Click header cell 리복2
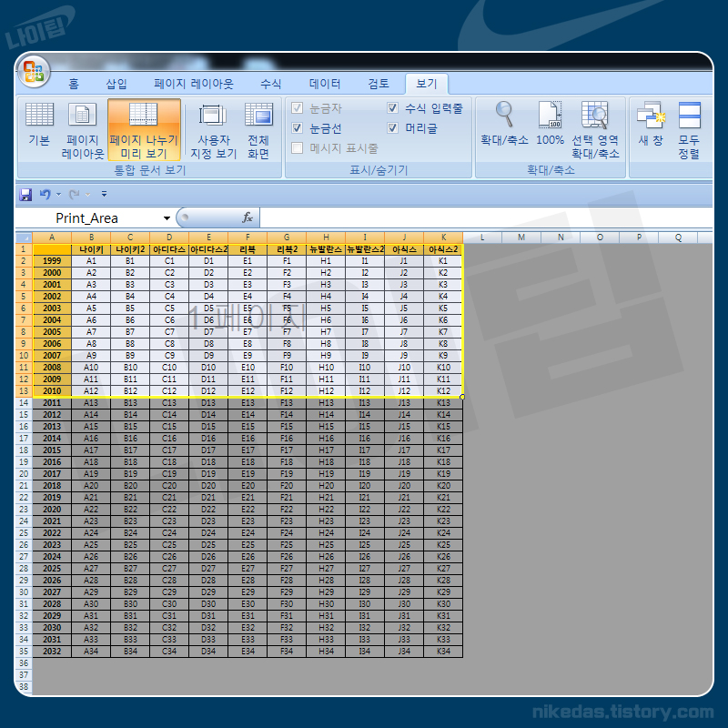The width and height of the screenshot is (728, 728). tap(287, 249)
